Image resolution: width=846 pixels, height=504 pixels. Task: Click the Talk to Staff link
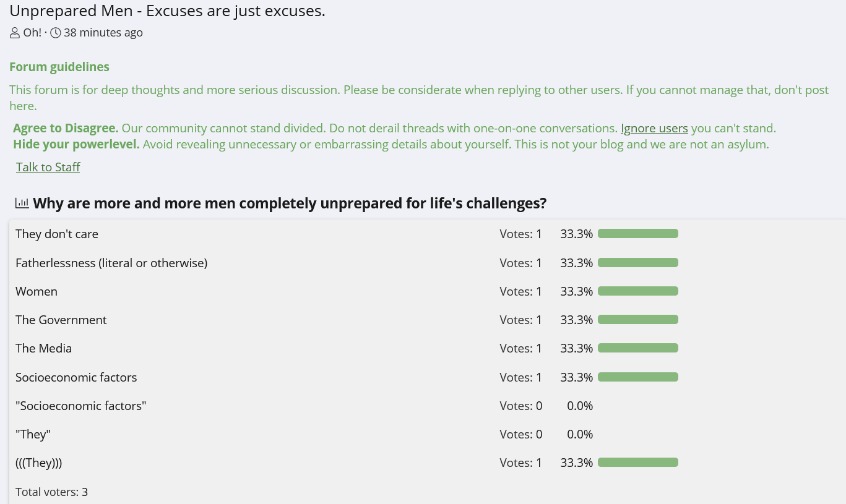(x=48, y=167)
